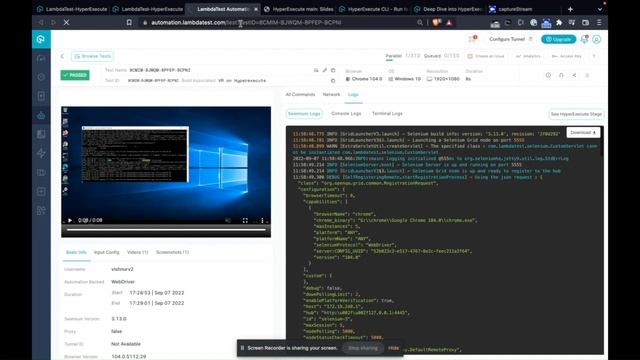Click the PASSED status badge
This screenshot has width=640, height=360.
click(x=75, y=75)
